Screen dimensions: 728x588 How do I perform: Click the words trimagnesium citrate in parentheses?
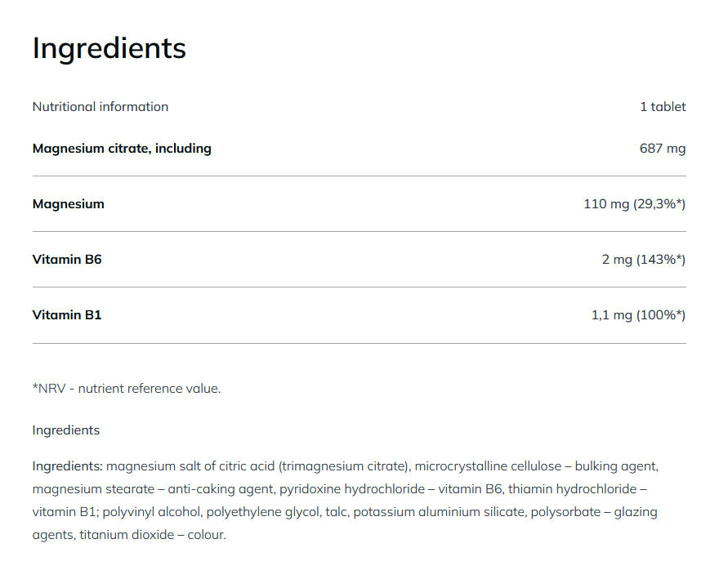pyautogui.click(x=343, y=466)
